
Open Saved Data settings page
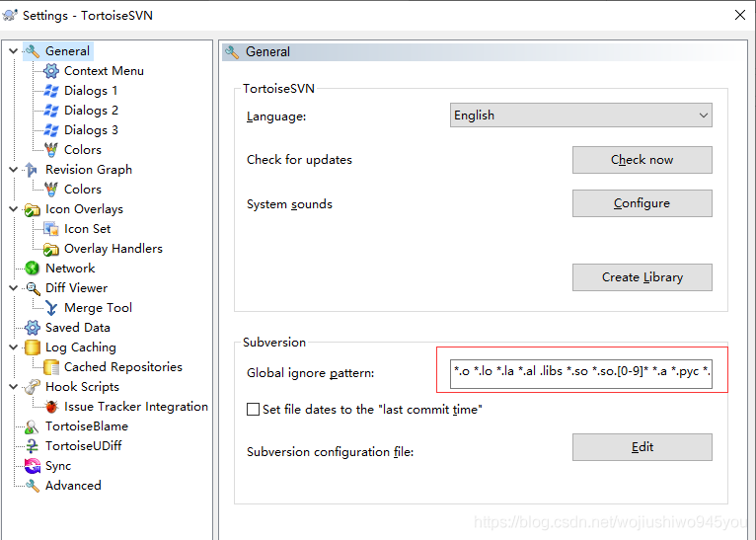[78, 328]
